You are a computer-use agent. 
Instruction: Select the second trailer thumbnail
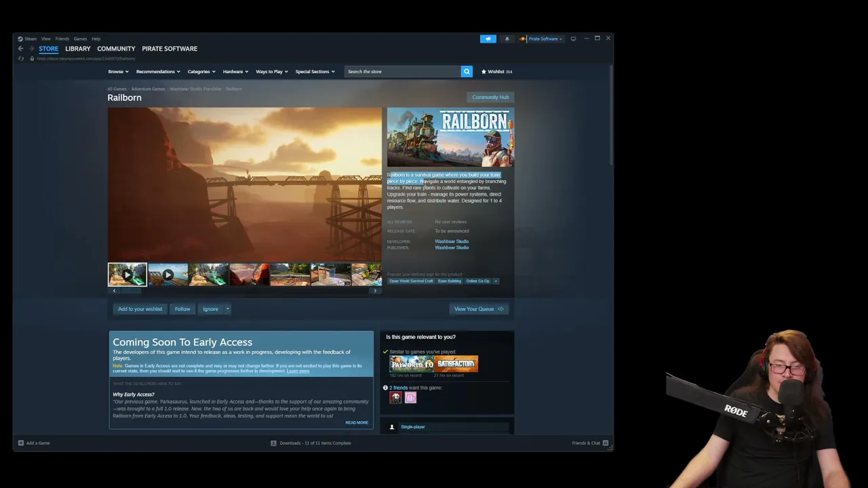168,274
